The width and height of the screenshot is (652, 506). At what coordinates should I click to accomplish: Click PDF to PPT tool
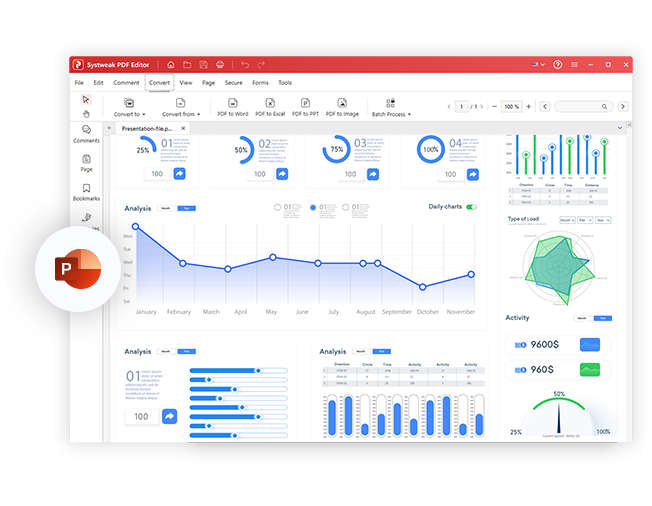pyautogui.click(x=305, y=107)
